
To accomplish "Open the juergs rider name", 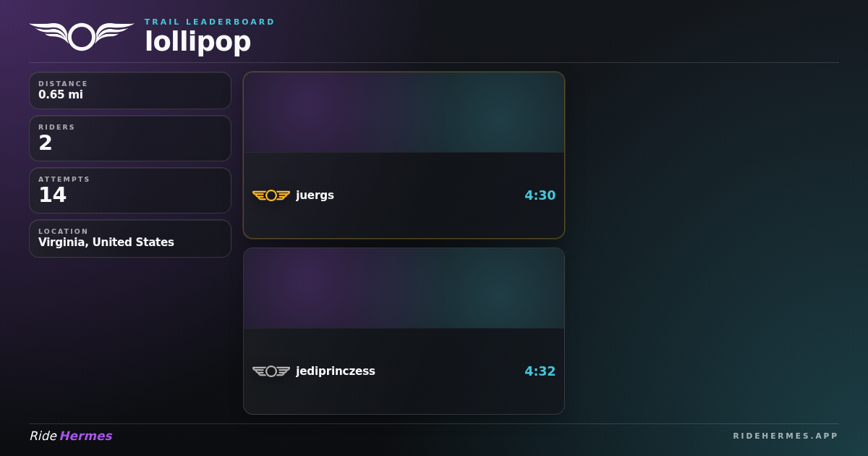I will 315,195.
